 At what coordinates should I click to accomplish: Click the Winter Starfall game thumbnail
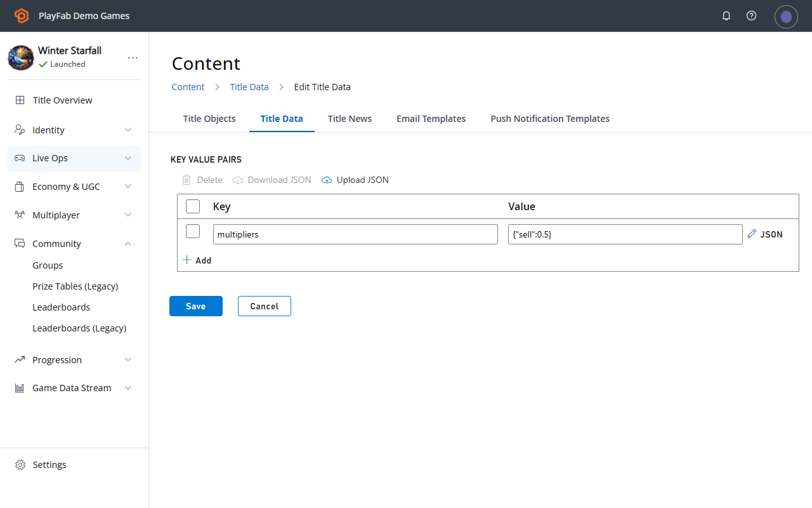pos(20,58)
